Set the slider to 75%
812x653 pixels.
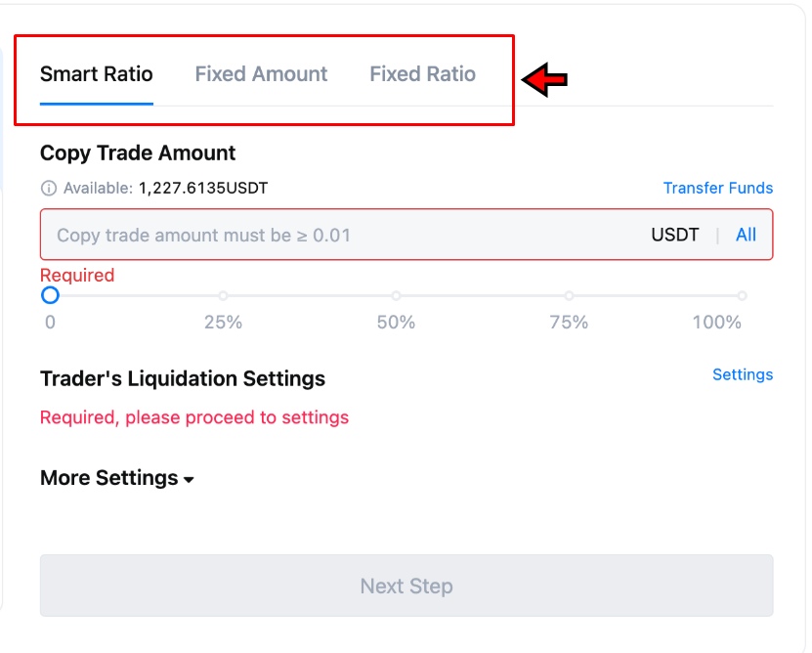569,295
